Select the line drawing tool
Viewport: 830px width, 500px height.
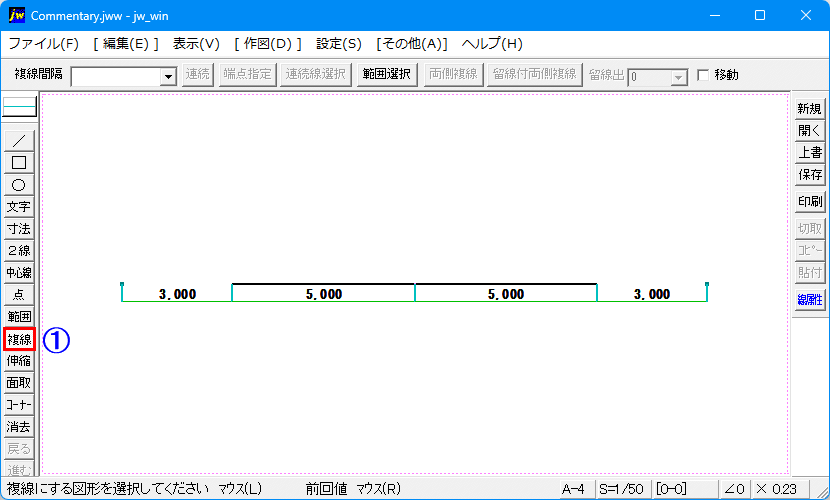pos(19,141)
